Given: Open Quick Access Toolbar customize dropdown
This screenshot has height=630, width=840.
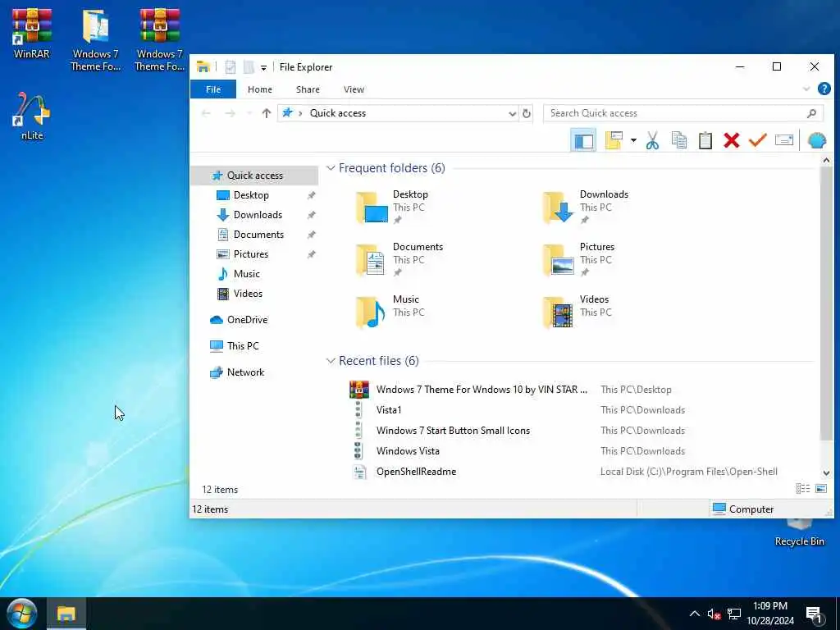Looking at the screenshot, I should pos(263,67).
